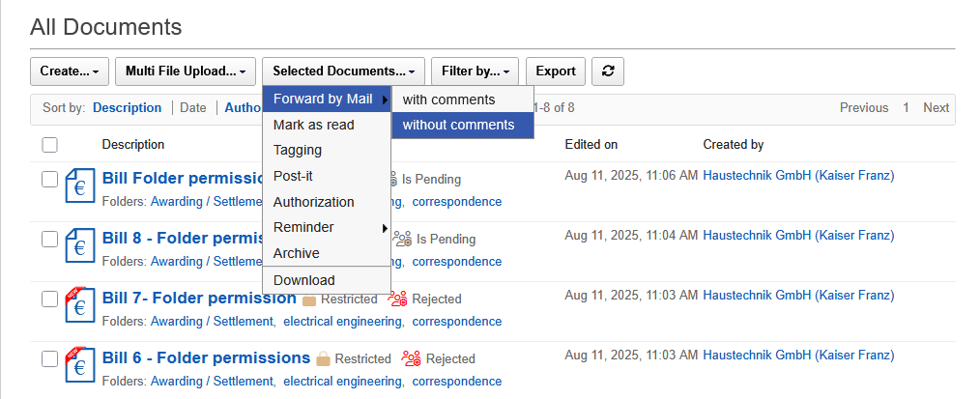Image resolution: width=980 pixels, height=399 pixels.
Task: Open the Create dropdown
Action: (x=70, y=71)
